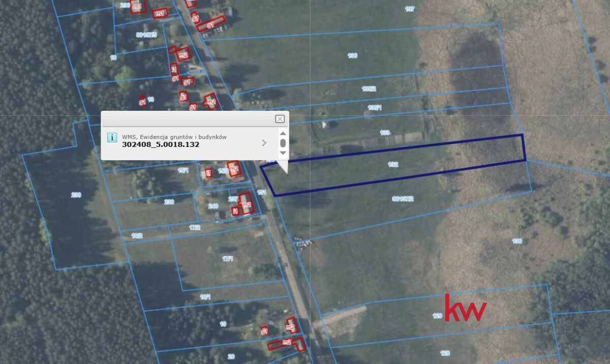Select parcel 20 at the bottom
Image resolution: width=610 pixels, height=364 pixels.
click(230, 356)
